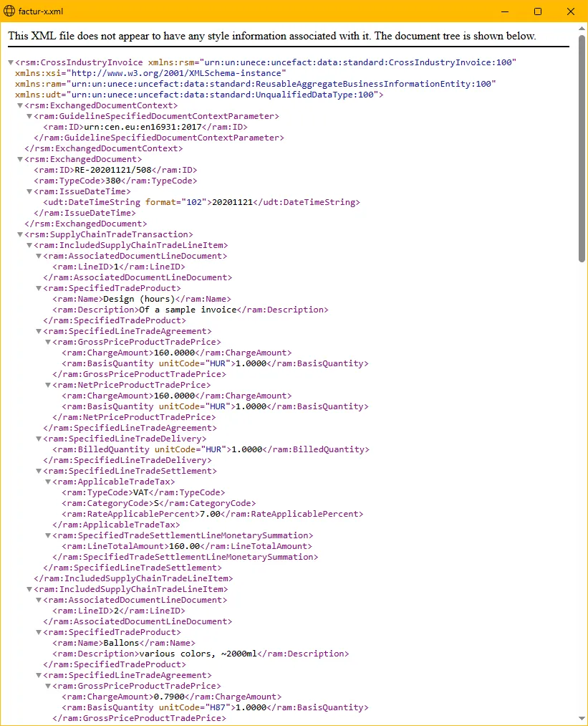The width and height of the screenshot is (588, 726).
Task: Click the ID urn:cen.eu:en16931:2017
Action: [x=143, y=127]
